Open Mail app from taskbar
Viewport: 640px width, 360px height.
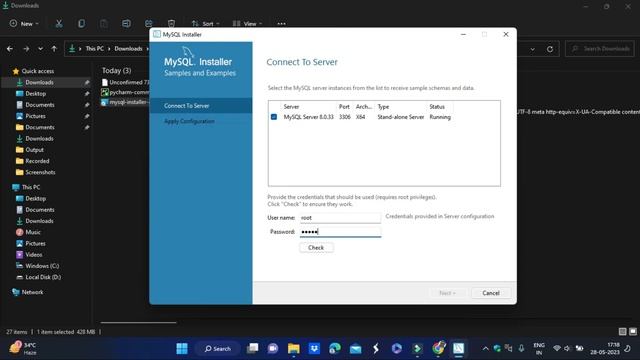pos(356,349)
